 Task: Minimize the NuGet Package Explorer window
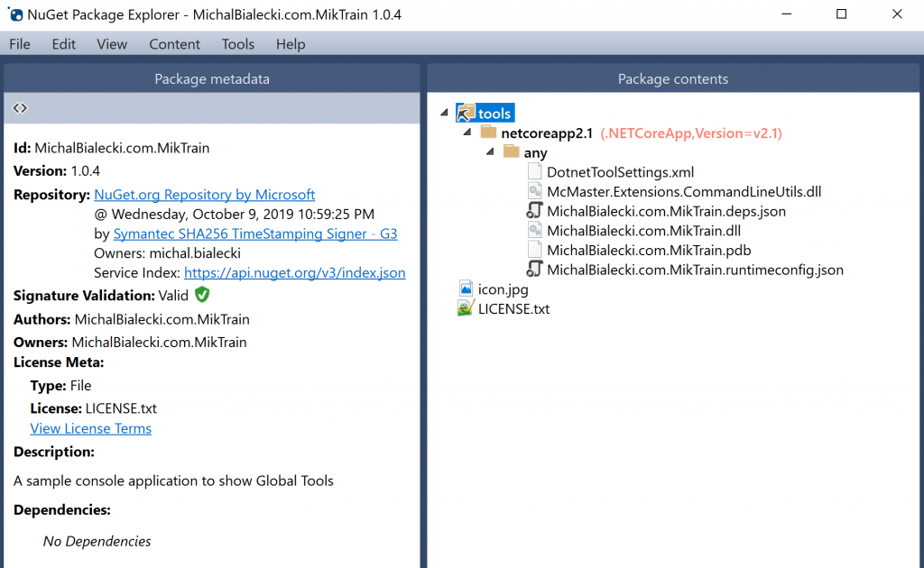787,14
